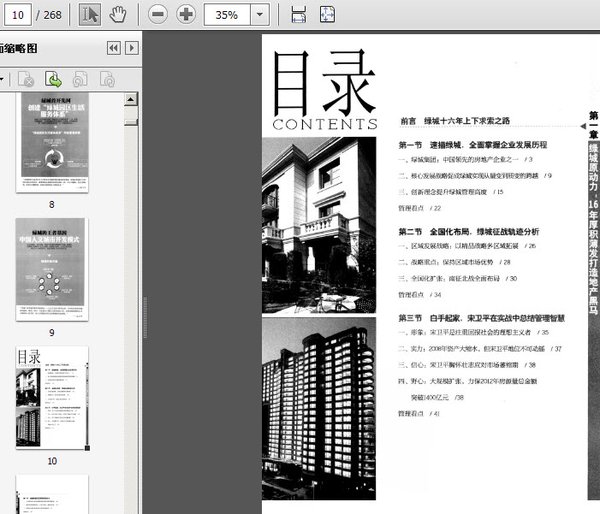Open the panel menu right-arrow button

pos(132,48)
